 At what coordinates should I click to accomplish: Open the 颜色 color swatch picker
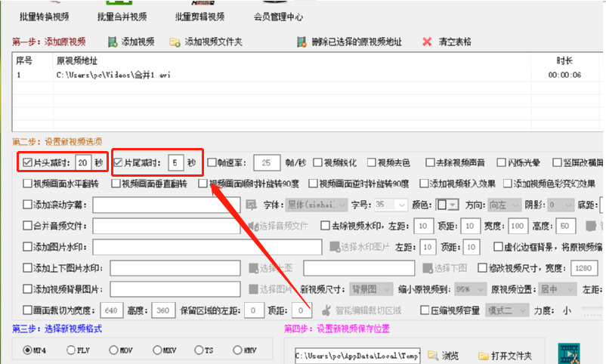click(447, 205)
